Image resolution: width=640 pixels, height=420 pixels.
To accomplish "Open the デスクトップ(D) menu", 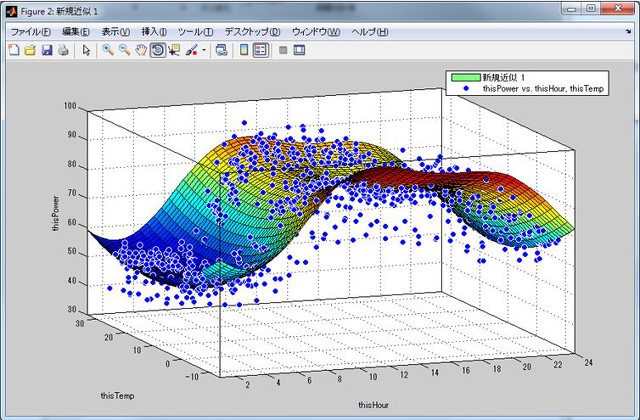I will point(253,32).
